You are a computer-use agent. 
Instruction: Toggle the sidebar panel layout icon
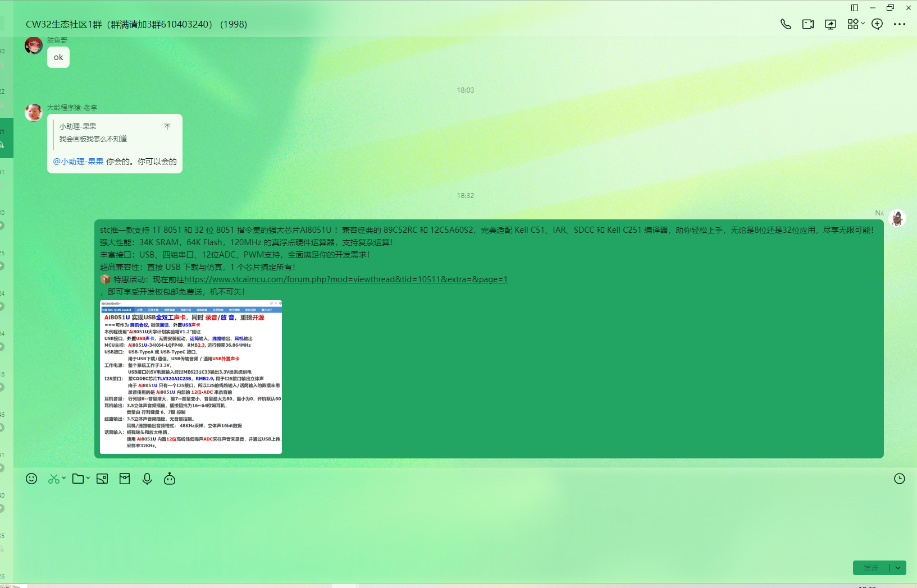point(855,8)
